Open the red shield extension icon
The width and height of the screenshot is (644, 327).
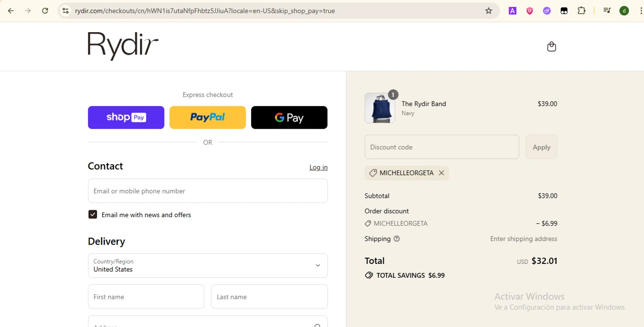pyautogui.click(x=530, y=11)
